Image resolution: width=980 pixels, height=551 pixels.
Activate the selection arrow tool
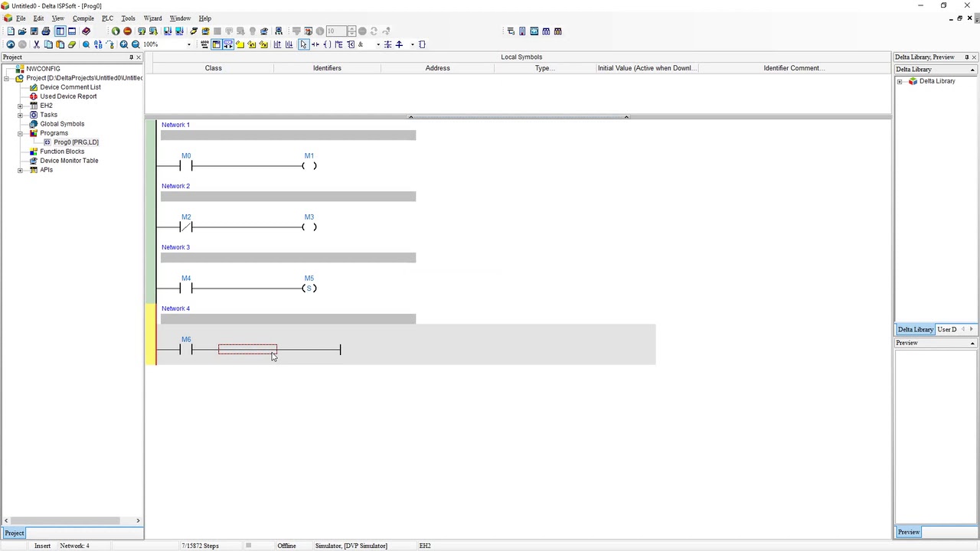pos(303,44)
